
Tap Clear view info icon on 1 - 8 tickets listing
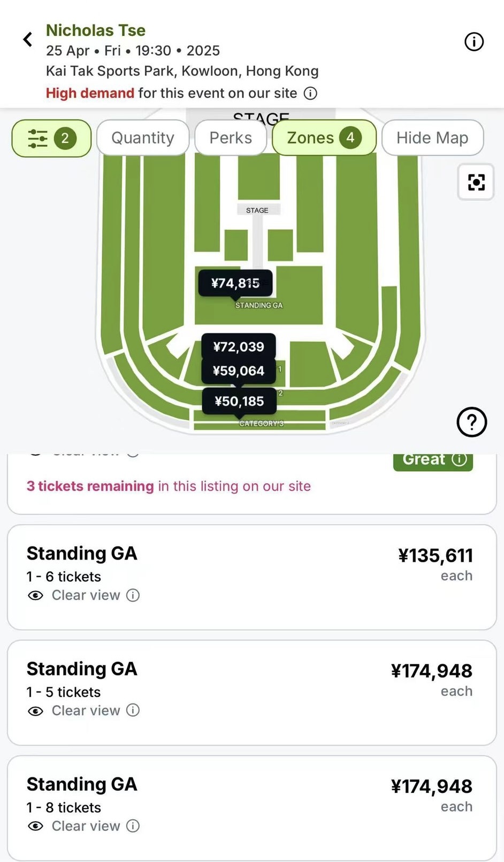pyautogui.click(x=133, y=826)
